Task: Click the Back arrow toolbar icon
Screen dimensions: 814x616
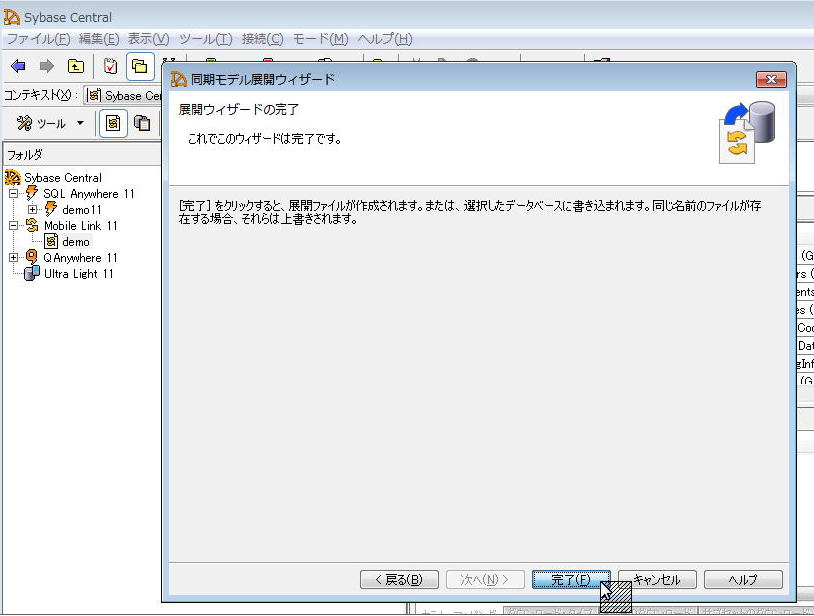Action: tap(18, 66)
